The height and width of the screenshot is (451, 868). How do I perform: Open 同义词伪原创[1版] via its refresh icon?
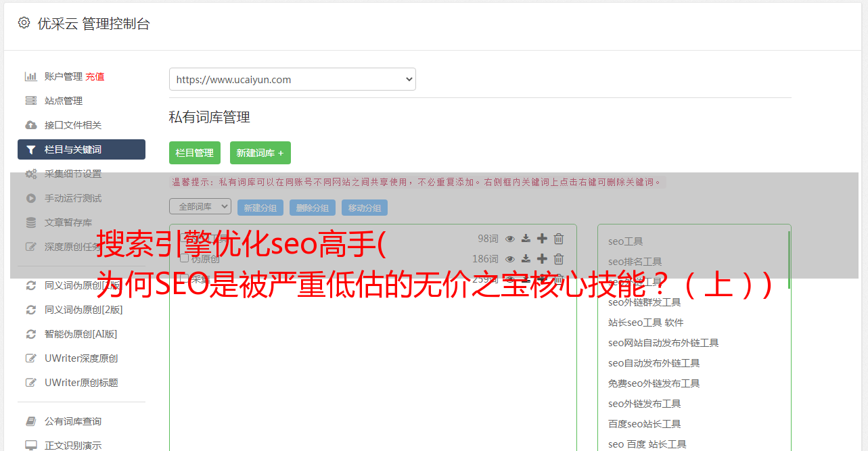pyautogui.click(x=31, y=285)
